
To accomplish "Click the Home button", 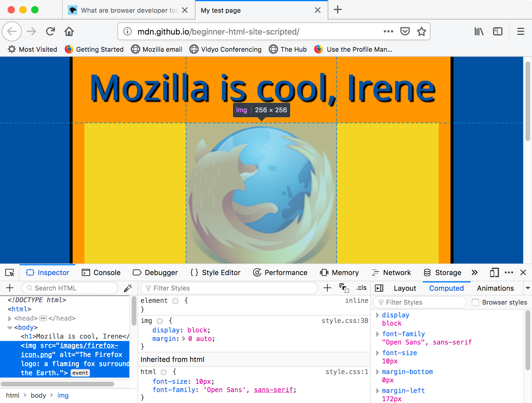I will coord(69,31).
